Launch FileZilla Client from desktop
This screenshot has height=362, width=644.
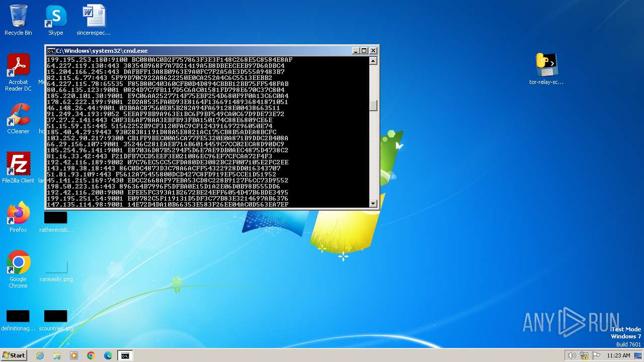18,168
